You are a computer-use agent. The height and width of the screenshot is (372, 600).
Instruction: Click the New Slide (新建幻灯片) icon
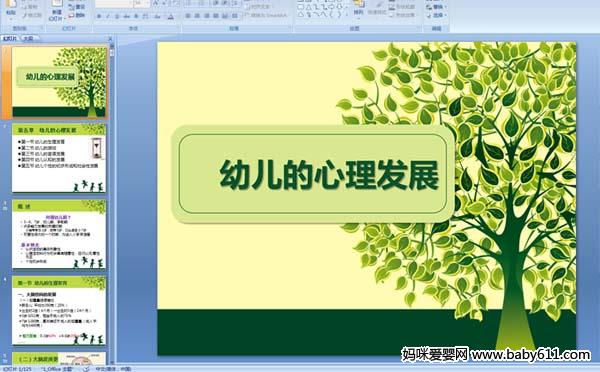(x=56, y=10)
